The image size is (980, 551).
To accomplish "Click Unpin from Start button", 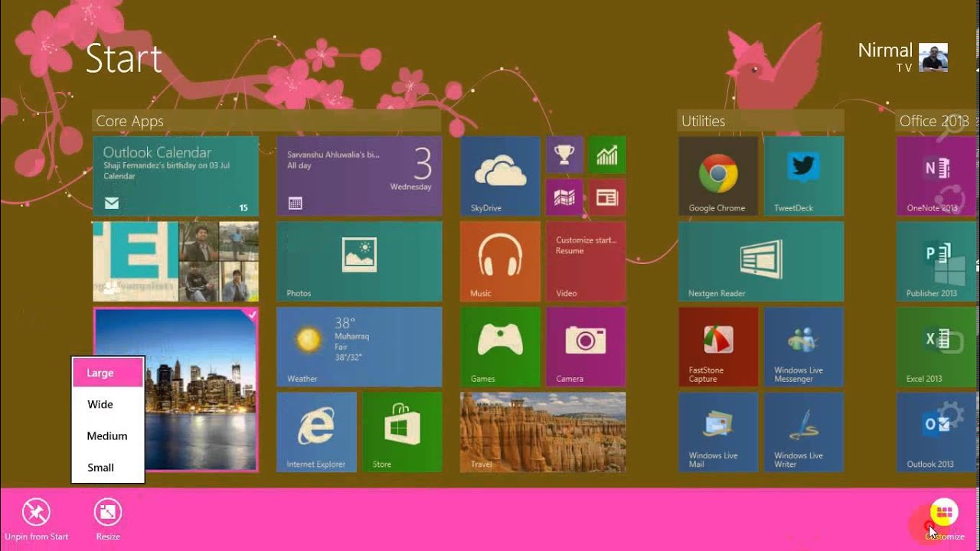I will tap(36, 520).
